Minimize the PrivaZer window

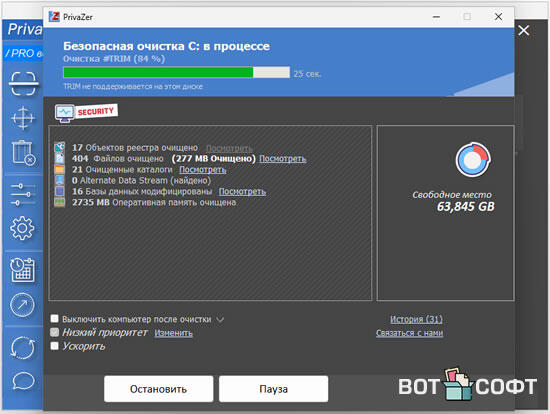click(436, 16)
